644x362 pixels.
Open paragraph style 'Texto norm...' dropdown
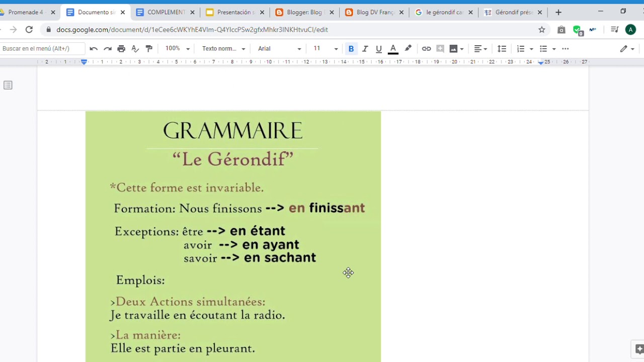[x=223, y=49]
